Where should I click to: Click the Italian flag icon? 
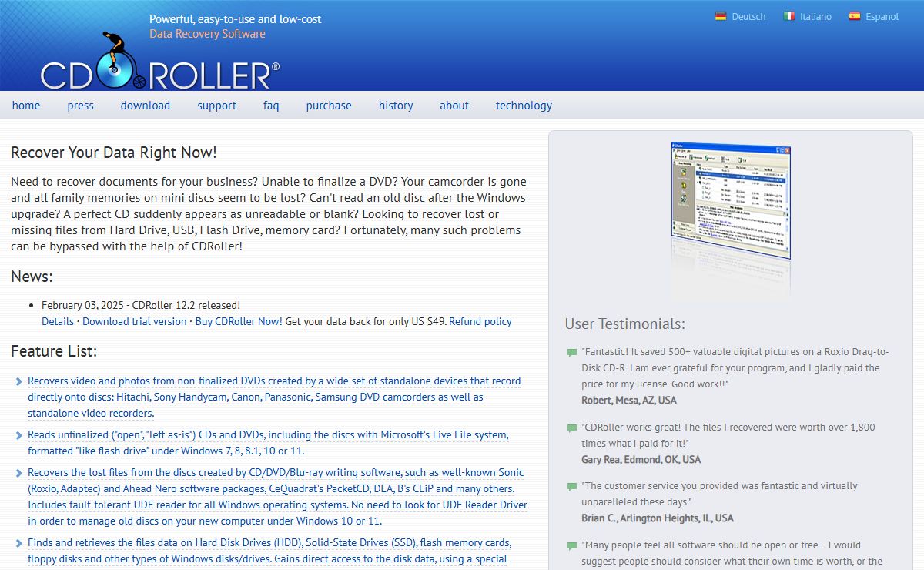(x=789, y=16)
